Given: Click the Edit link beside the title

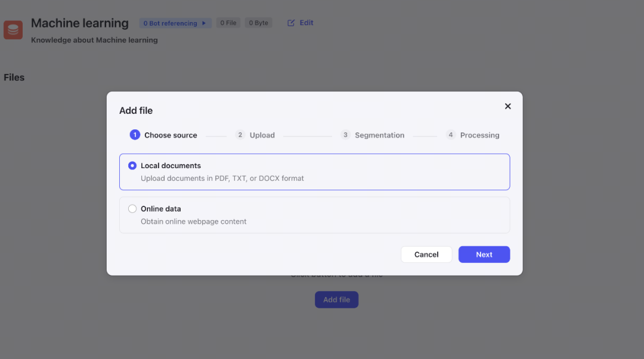Looking at the screenshot, I should click(x=306, y=23).
